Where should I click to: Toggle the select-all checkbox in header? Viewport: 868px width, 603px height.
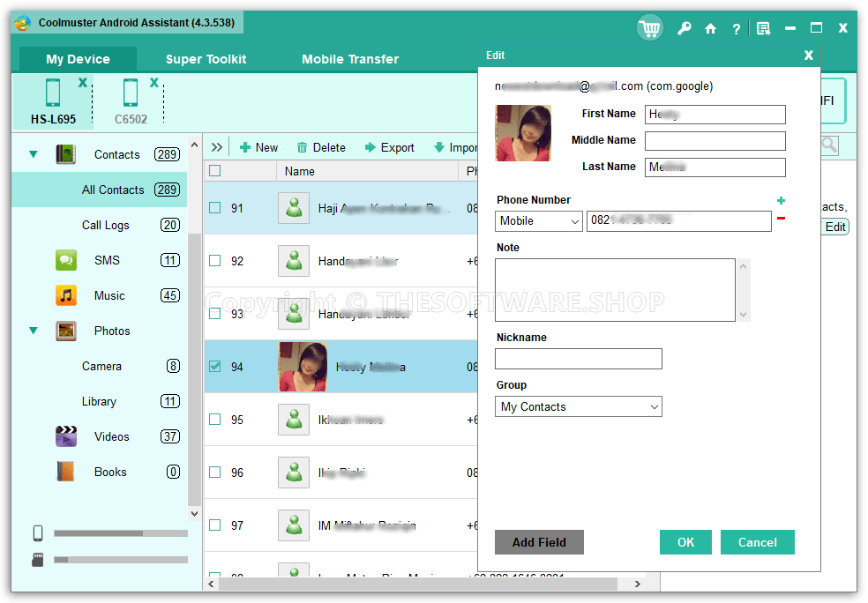coord(214,171)
